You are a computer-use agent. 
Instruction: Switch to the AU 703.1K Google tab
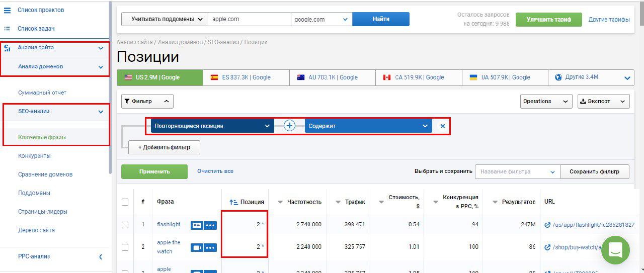coord(333,77)
